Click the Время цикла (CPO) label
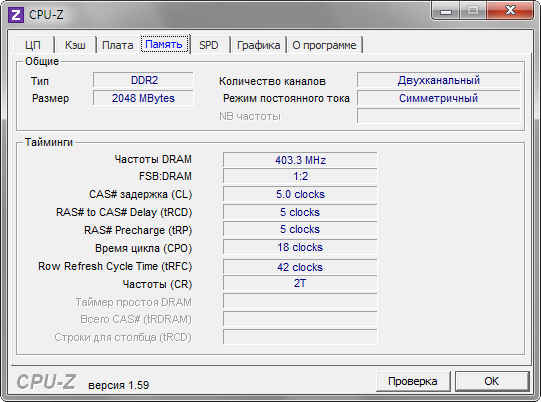Screen dimensions: 541x402 click(144, 248)
